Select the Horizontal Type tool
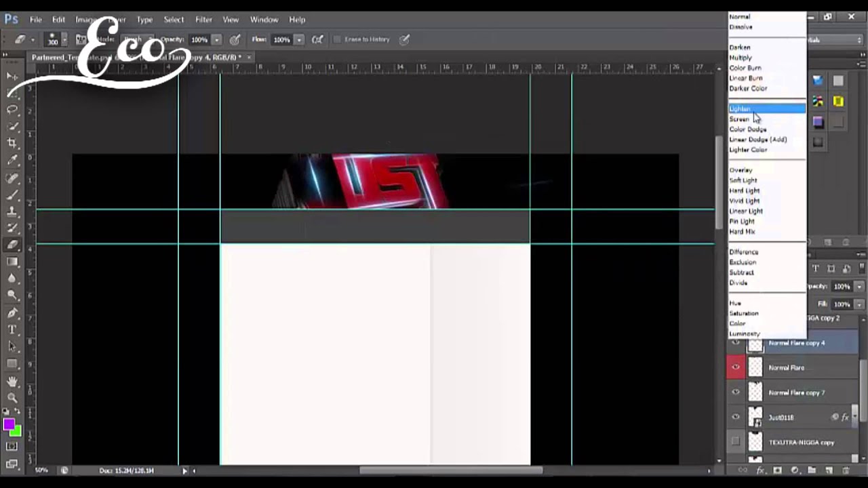The image size is (868, 488). [x=12, y=330]
